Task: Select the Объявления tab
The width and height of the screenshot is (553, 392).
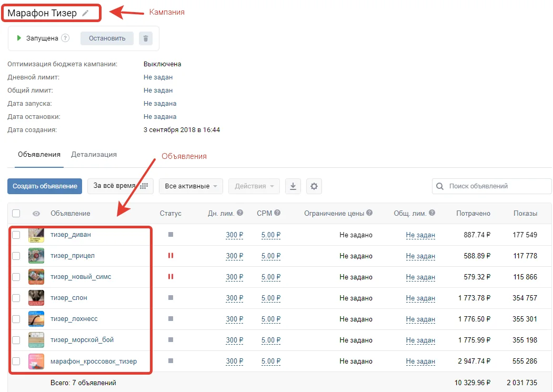Action: [39, 155]
